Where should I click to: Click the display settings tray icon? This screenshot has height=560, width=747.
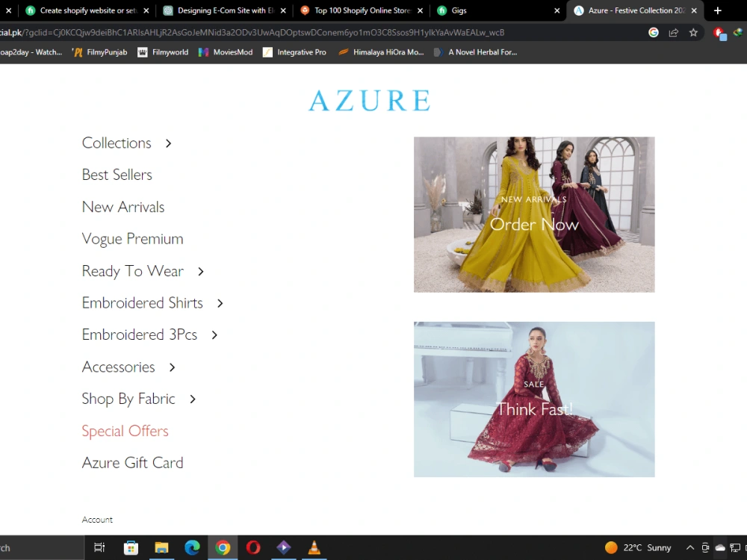click(735, 547)
